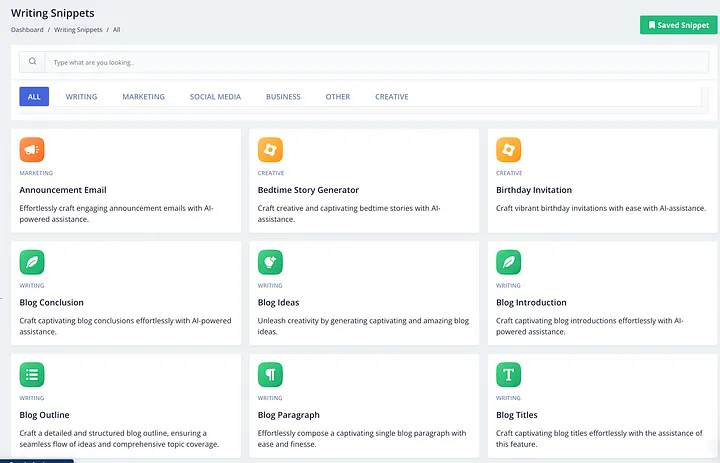Image resolution: width=720 pixels, height=463 pixels.
Task: Click the Blog Paragraph description text
Action: [x=362, y=439]
